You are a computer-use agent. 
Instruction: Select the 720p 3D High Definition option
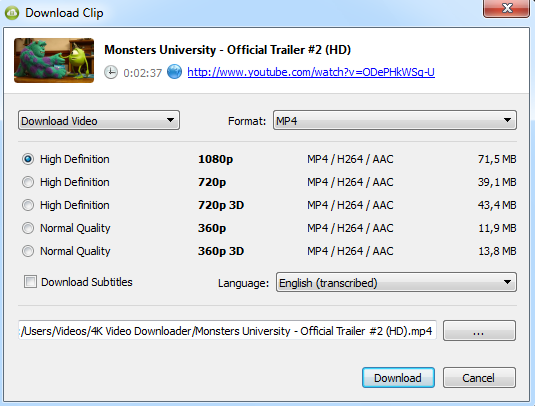28,205
